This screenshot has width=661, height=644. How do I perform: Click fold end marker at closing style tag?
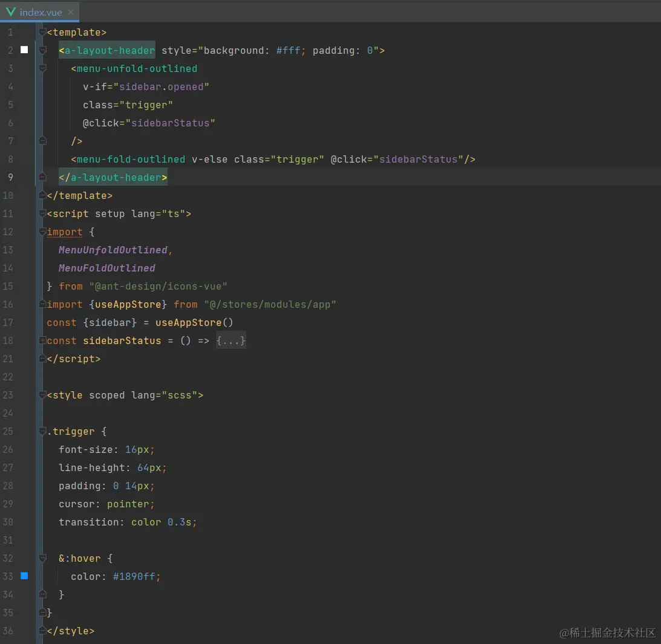pyautogui.click(x=42, y=631)
